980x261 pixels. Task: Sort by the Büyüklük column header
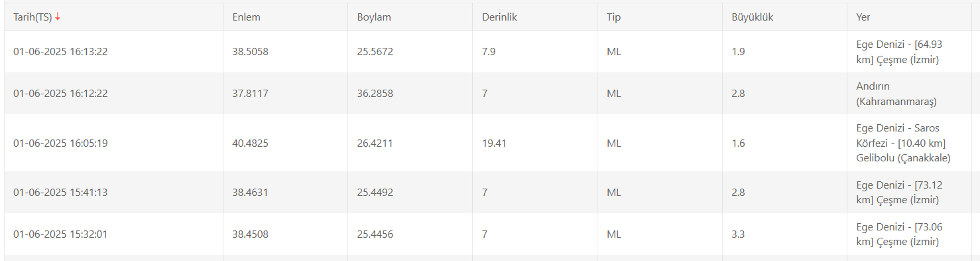[x=748, y=17]
